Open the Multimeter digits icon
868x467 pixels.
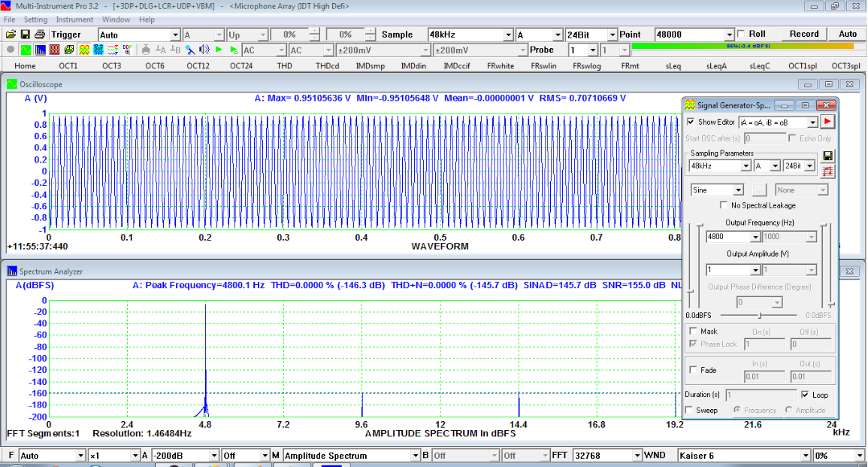coord(54,50)
